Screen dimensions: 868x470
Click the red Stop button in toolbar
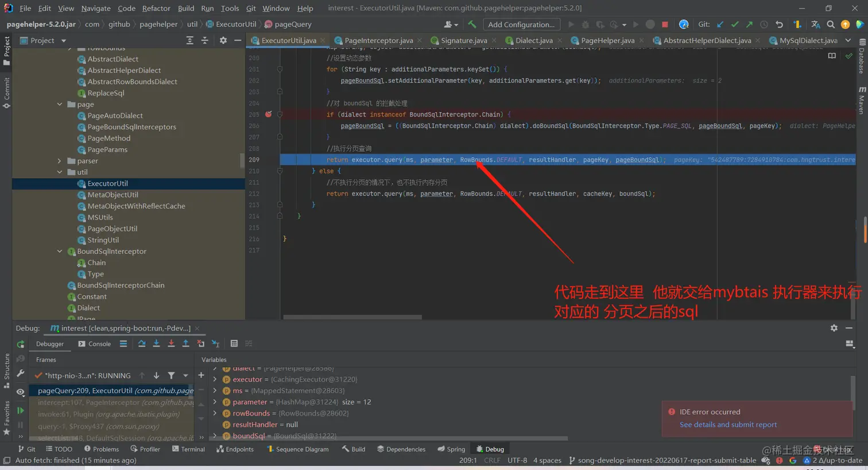point(665,24)
